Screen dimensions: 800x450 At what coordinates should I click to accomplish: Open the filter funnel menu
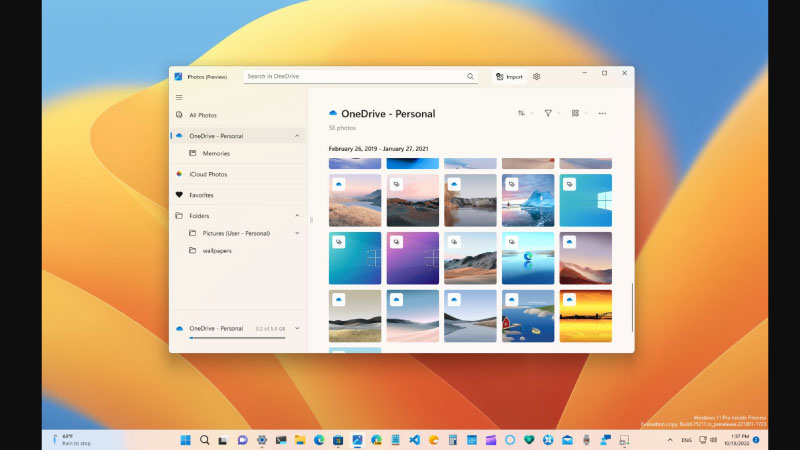click(x=549, y=114)
